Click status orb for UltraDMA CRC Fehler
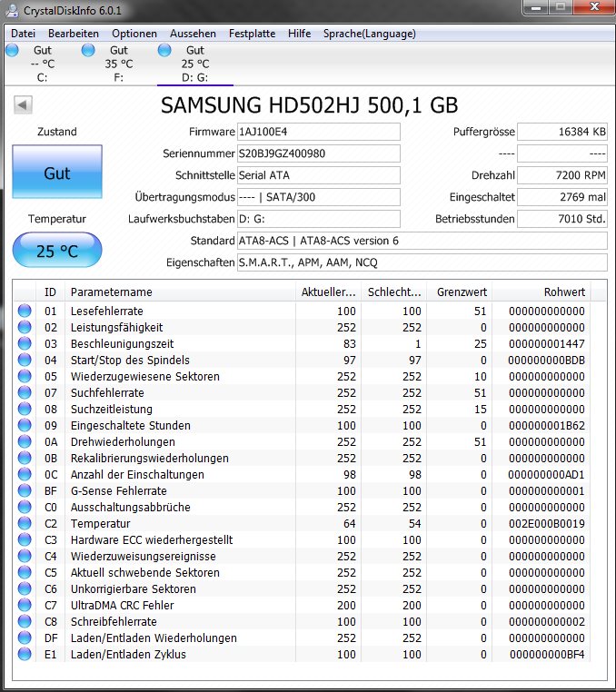This screenshot has height=692, width=616. (25, 605)
